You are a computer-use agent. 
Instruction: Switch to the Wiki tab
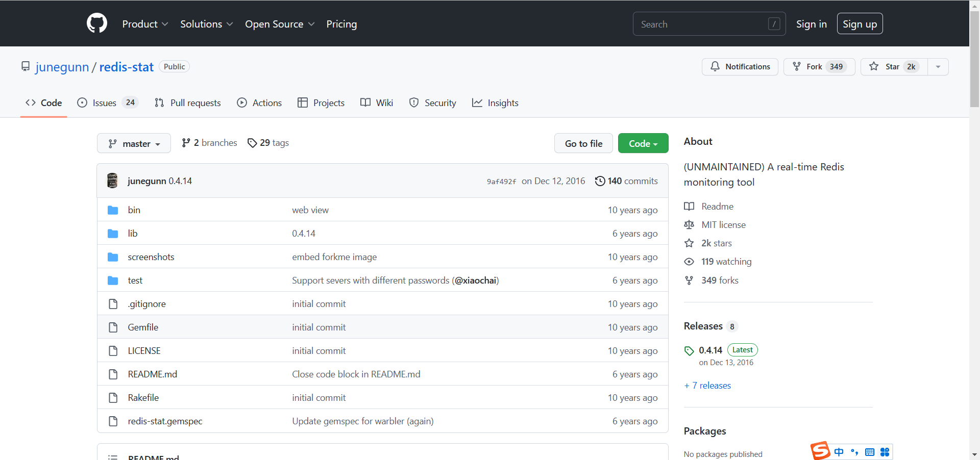point(377,103)
